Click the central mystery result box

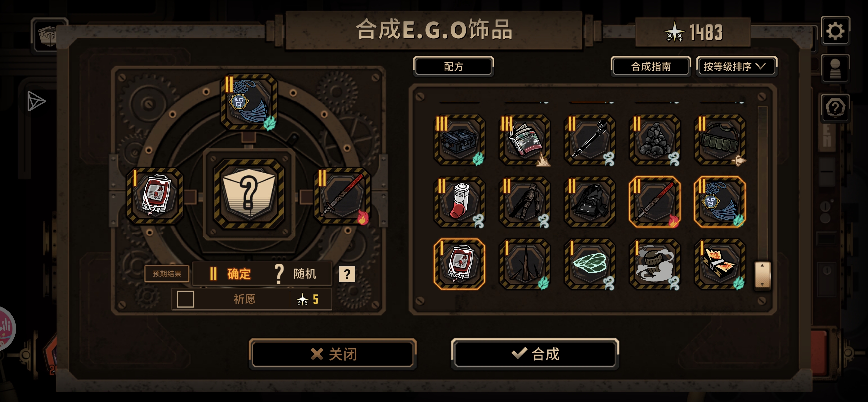(x=249, y=194)
